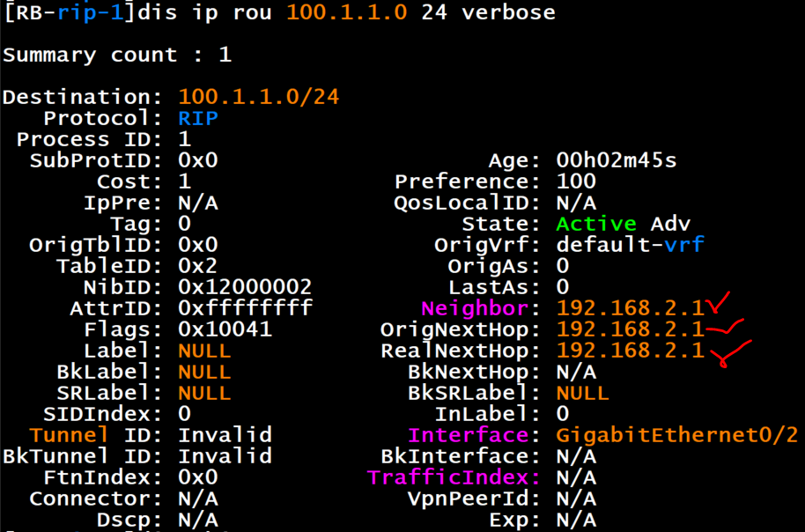Screen dimensions: 805x532
Task: Click the 'OrigTblID:' label
Action: (96, 245)
